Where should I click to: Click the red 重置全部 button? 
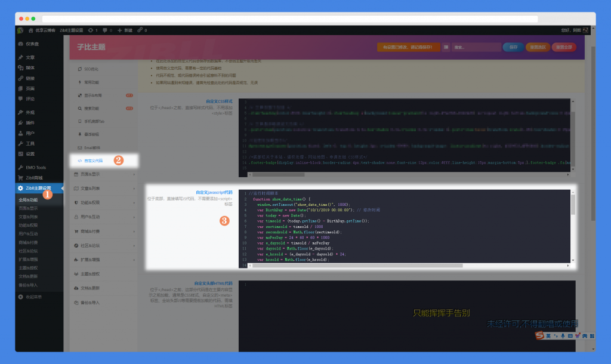(x=563, y=47)
